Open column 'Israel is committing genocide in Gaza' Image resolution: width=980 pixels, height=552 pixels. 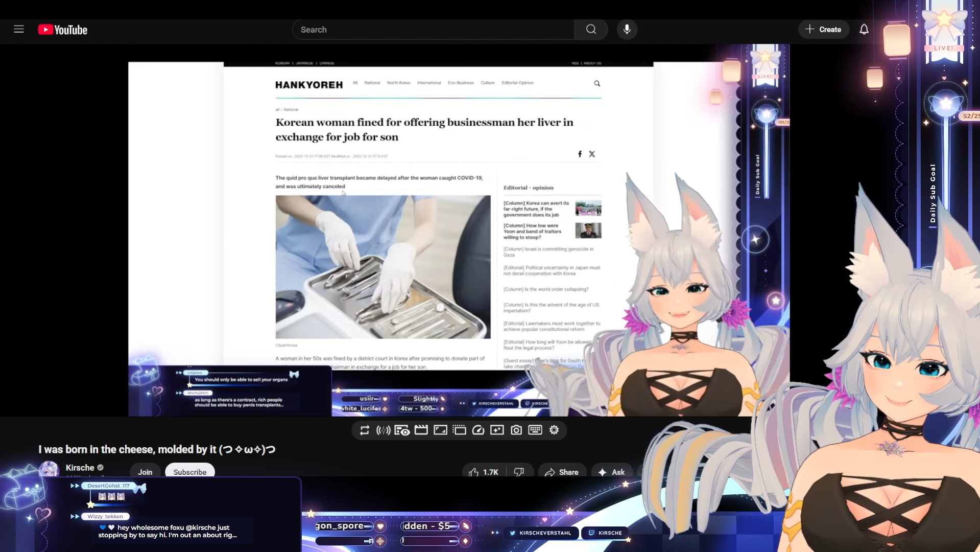tap(548, 252)
